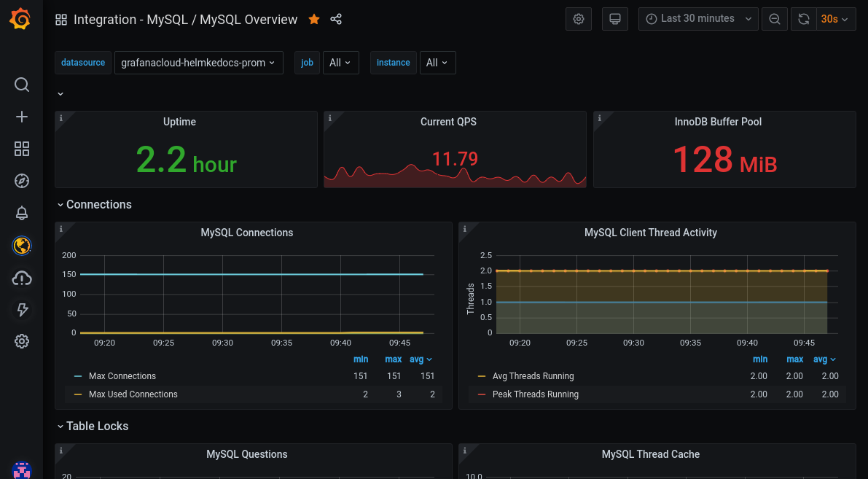Open the MySQL Questions panel title menu
The width and height of the screenshot is (868, 479).
(x=247, y=454)
